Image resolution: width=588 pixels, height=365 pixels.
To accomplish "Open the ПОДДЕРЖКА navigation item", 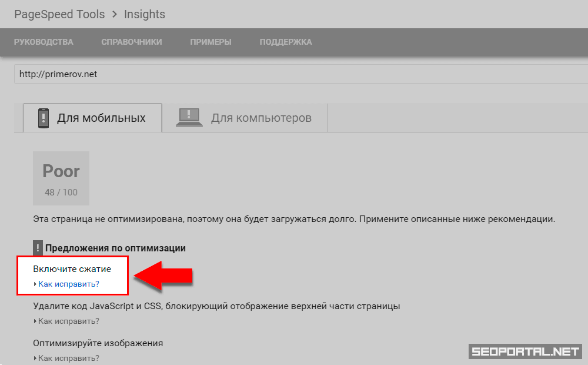I will 286,42.
